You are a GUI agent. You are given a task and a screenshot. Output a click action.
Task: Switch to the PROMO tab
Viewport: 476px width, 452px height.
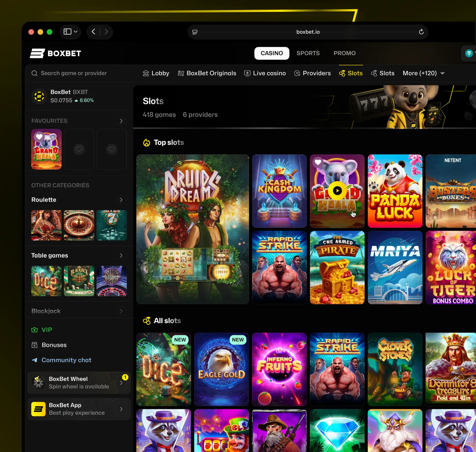[345, 53]
